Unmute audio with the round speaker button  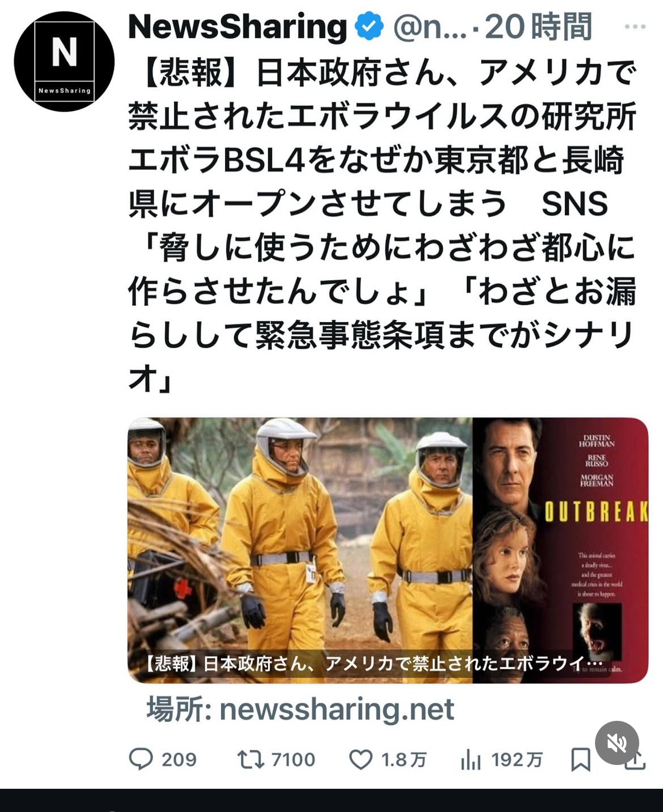617,743
